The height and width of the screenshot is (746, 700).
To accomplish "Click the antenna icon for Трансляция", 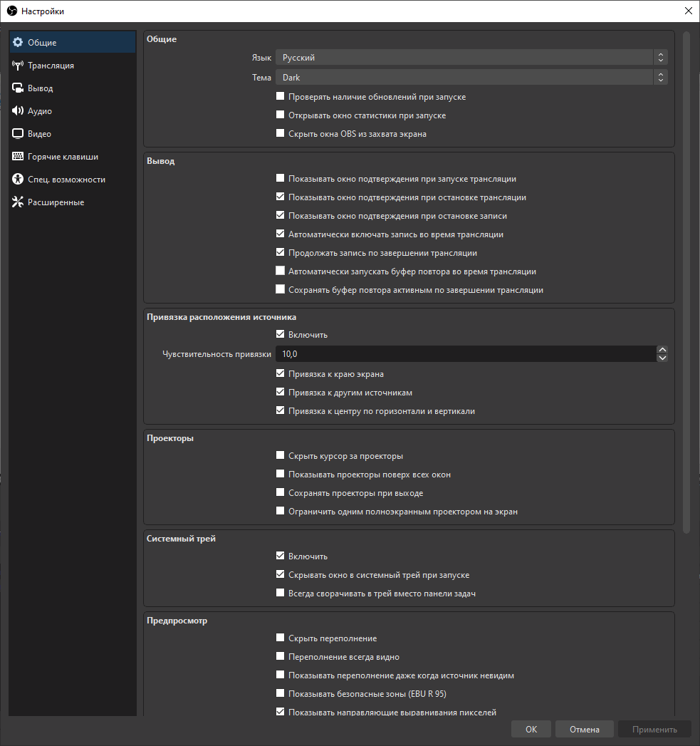I will pos(18,65).
